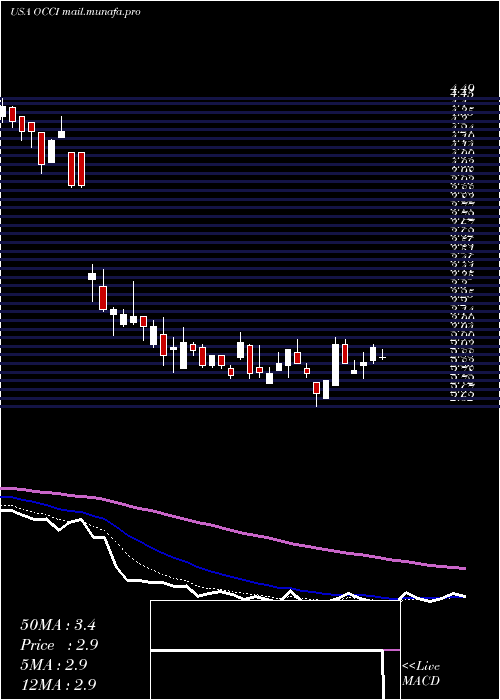Click the last candlestick on the chart

click(383, 356)
